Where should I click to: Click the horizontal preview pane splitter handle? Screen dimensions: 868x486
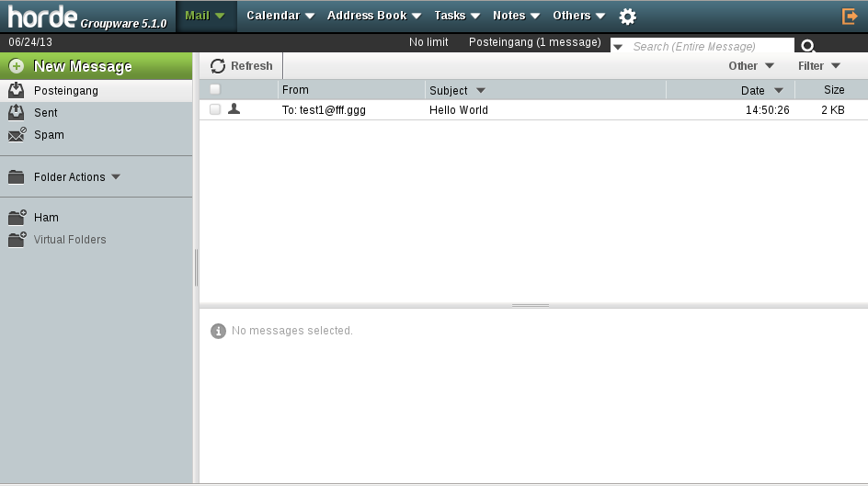(531, 305)
